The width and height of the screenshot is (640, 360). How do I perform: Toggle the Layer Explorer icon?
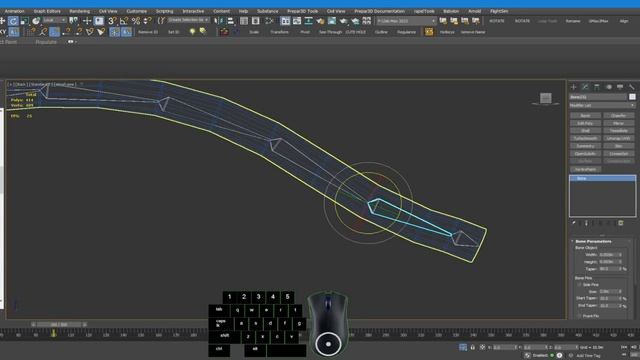point(256,20)
